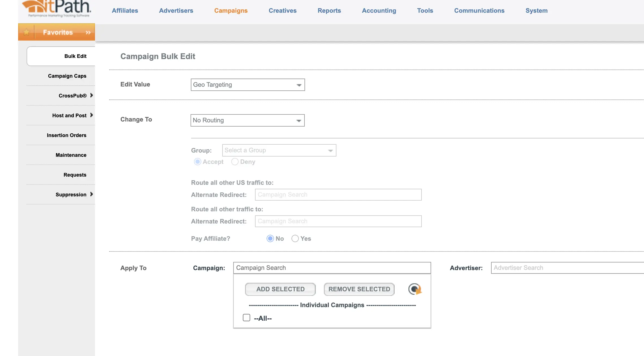Expand the CrossPub submenu arrow
Viewport: 644px width, 356px height.
click(91, 95)
